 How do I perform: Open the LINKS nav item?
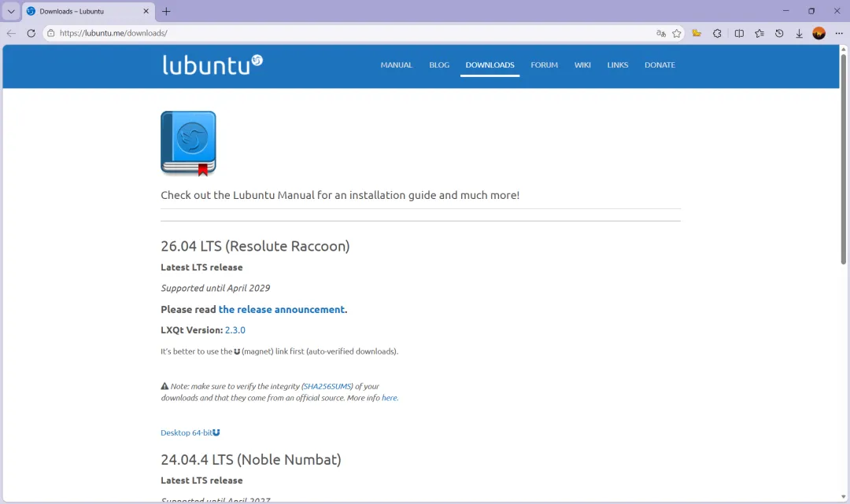[618, 65]
